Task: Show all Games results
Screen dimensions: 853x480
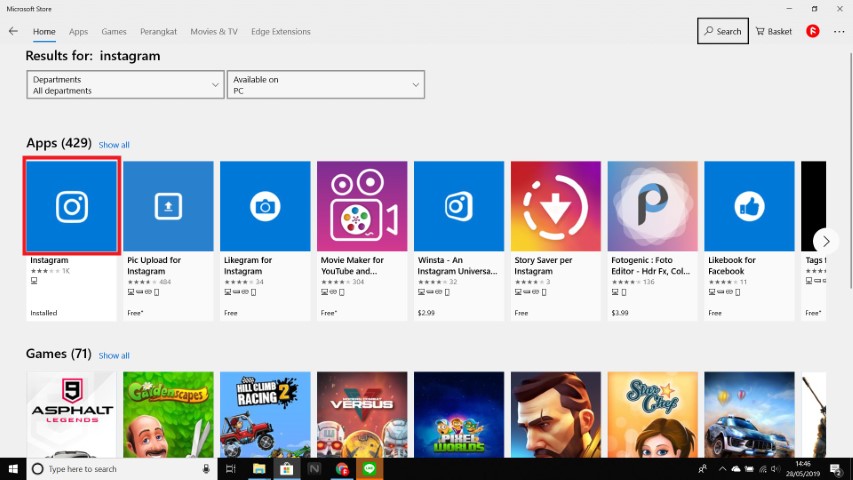Action: (114, 355)
